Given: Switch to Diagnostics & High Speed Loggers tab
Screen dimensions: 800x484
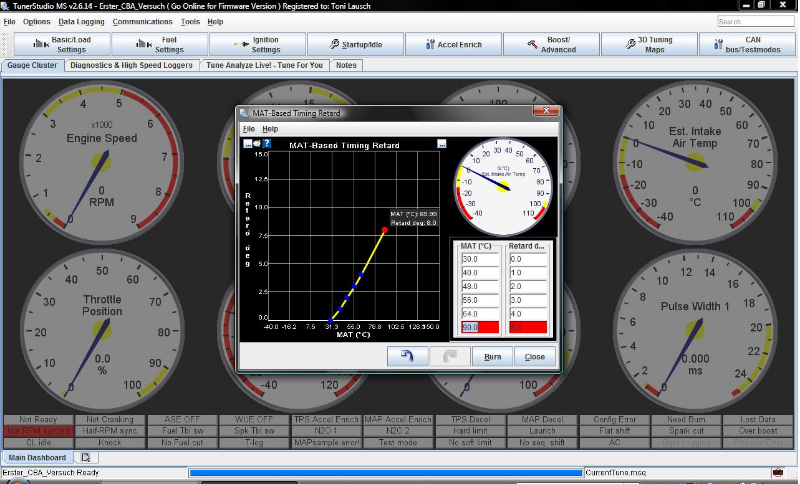Looking at the screenshot, I should point(133,65).
